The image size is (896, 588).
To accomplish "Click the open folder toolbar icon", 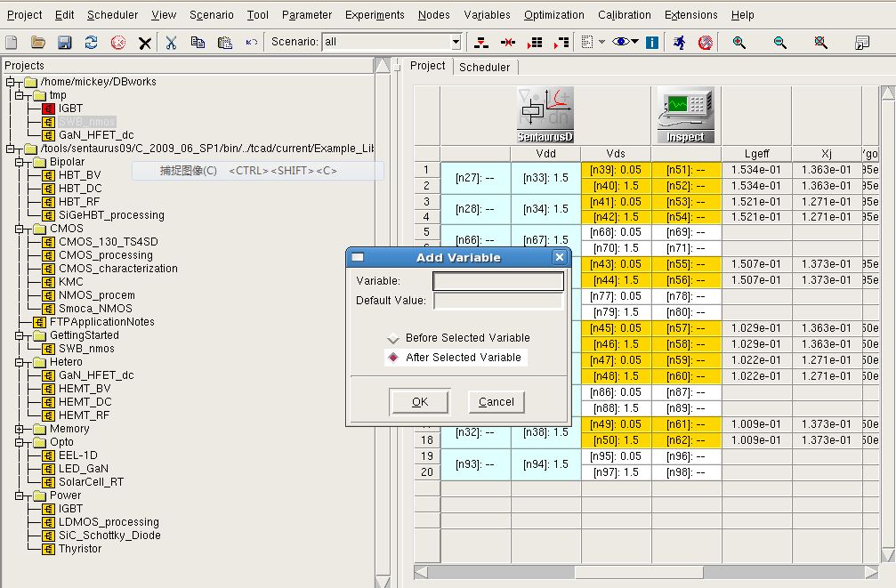I will [37, 43].
